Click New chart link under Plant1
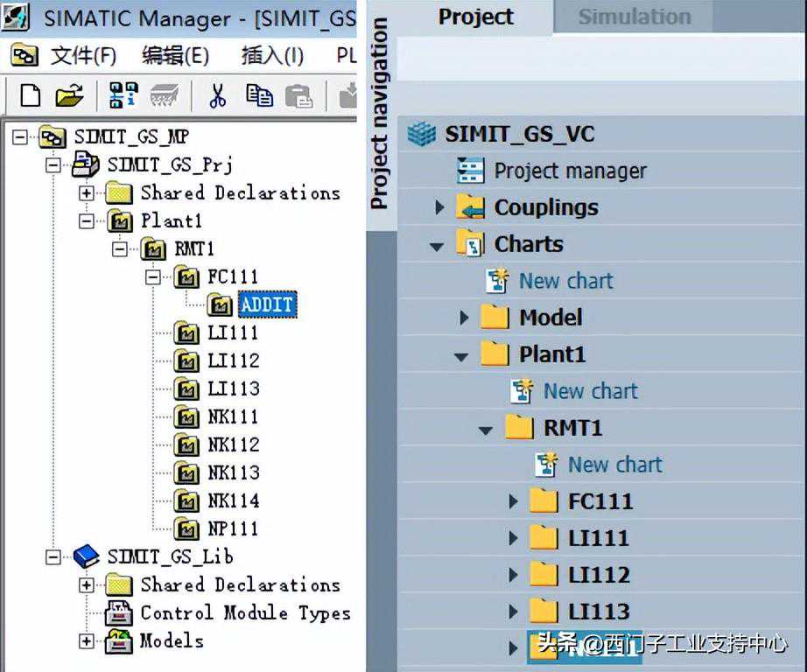This screenshot has height=672, width=807. [x=590, y=391]
